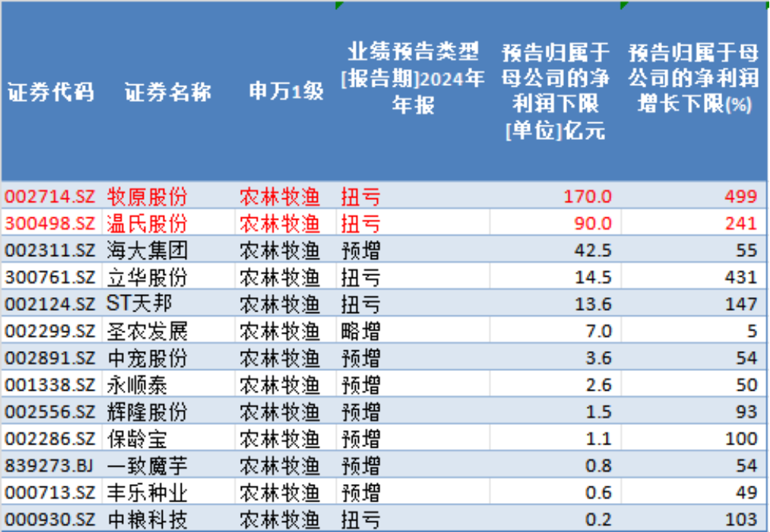Click the 证券代码 column header
Image resolution: width=770 pixels, height=532 pixels.
[x=51, y=92]
